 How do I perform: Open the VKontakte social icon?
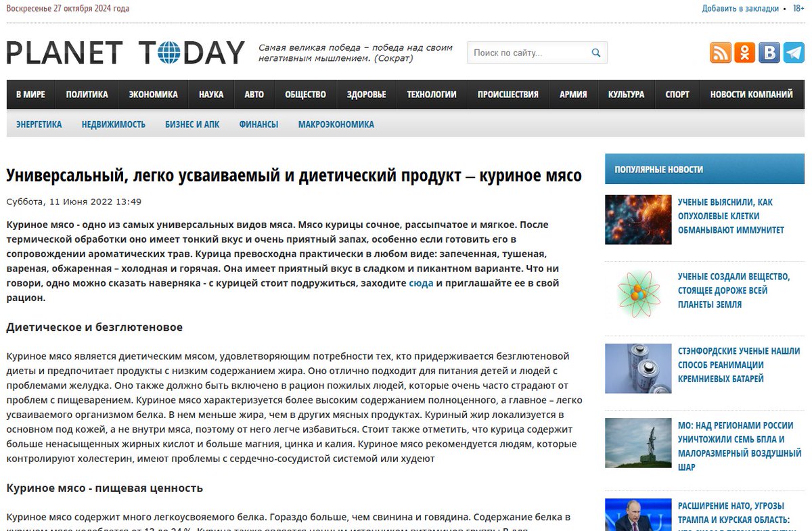click(769, 52)
